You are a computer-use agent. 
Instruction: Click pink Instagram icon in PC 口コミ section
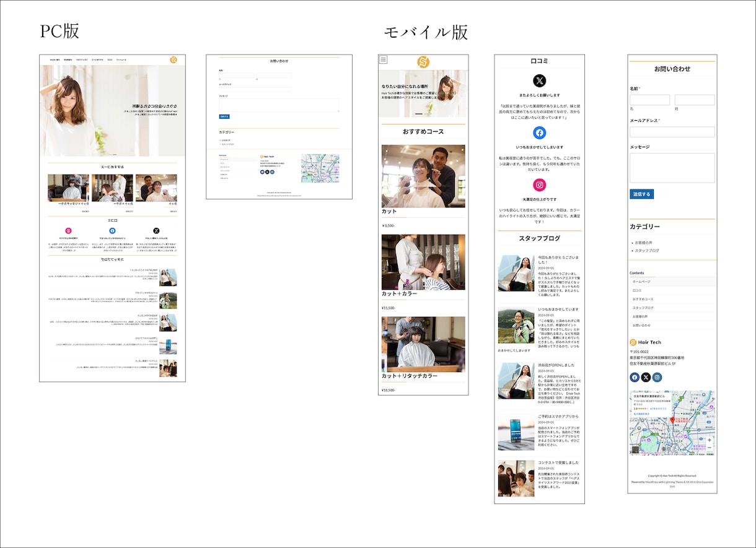point(68,230)
